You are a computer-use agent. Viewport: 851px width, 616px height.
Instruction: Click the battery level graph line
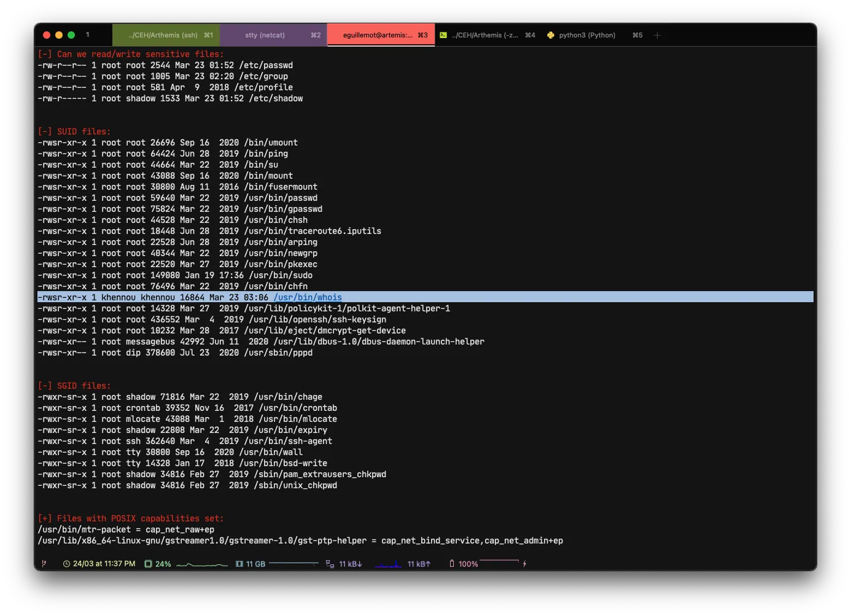click(499, 561)
